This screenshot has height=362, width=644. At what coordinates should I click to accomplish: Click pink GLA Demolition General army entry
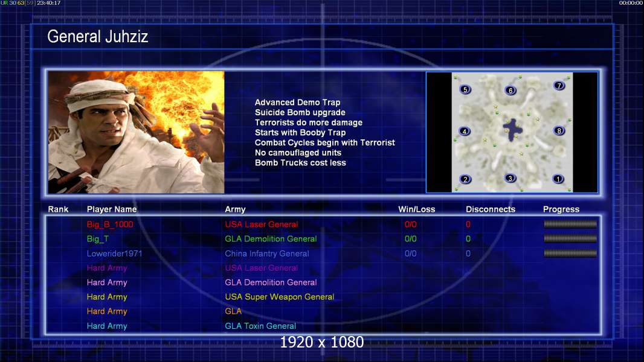[271, 282]
